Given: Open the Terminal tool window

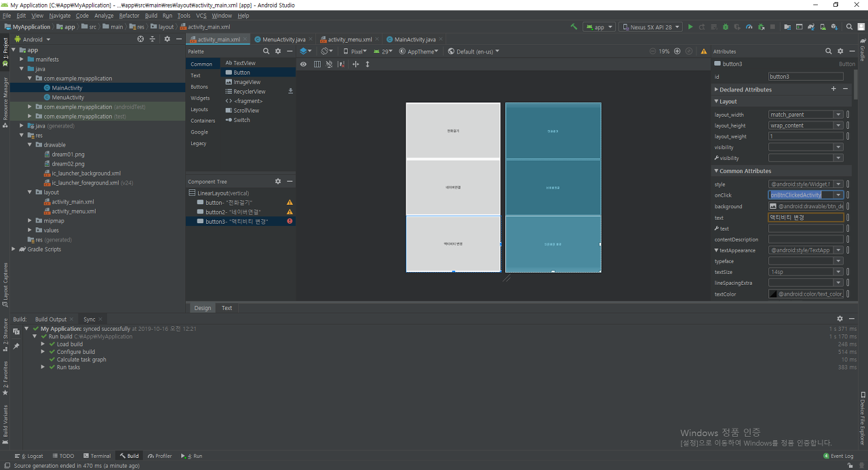Looking at the screenshot, I should pyautogui.click(x=96, y=456).
